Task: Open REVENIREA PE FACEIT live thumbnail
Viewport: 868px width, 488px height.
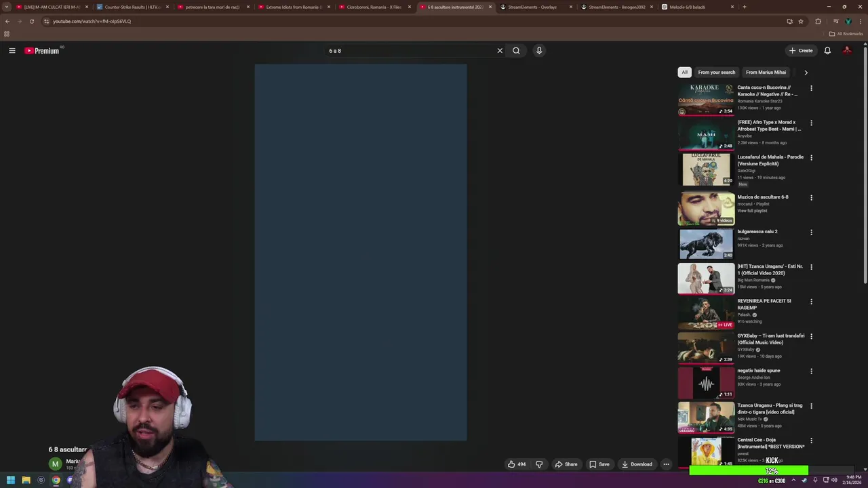Action: [x=706, y=313]
